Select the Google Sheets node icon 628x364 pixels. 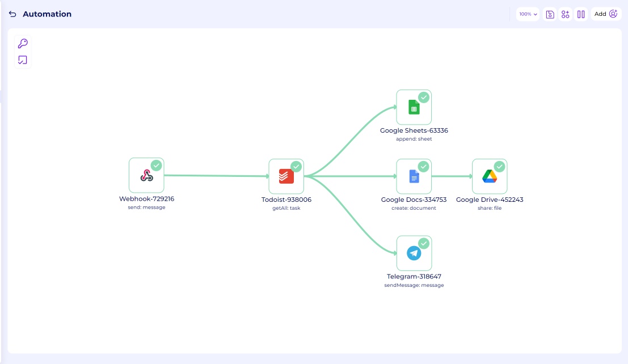(414, 107)
